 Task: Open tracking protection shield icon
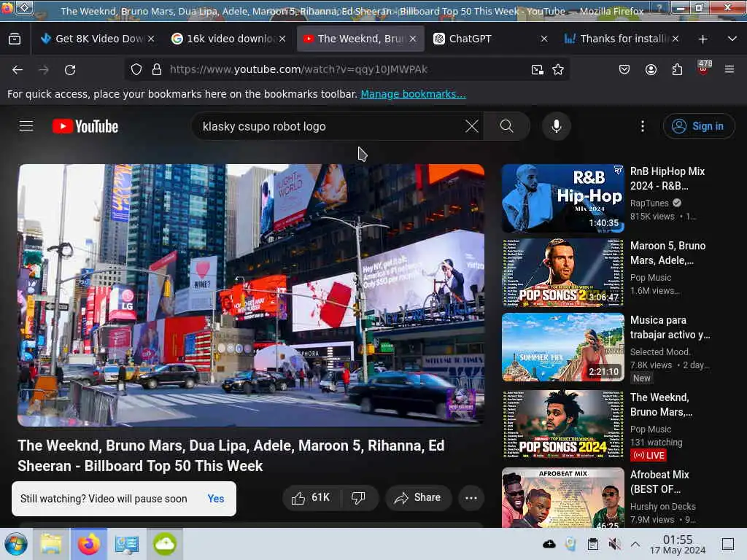136,69
